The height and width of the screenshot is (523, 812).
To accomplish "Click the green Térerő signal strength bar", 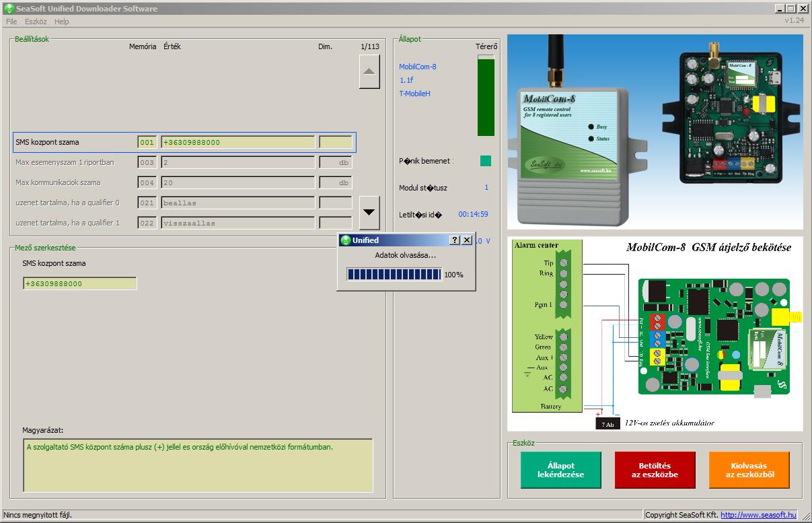I will (x=485, y=96).
